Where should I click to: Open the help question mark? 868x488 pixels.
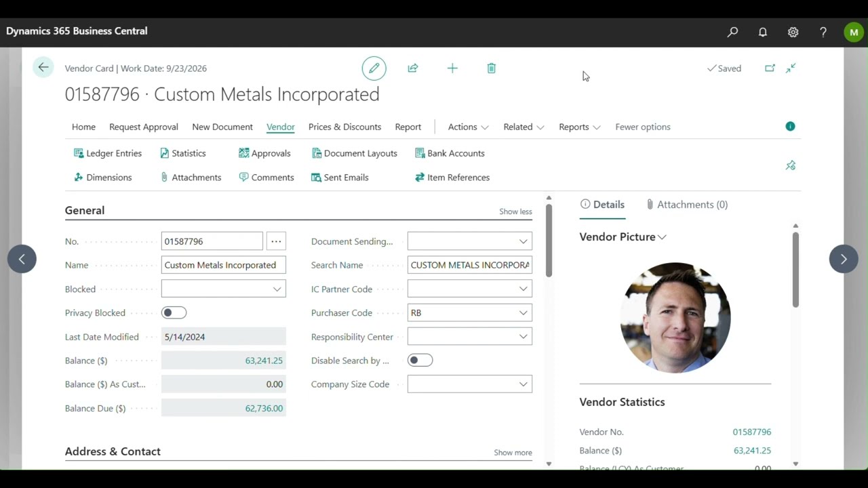click(x=823, y=32)
